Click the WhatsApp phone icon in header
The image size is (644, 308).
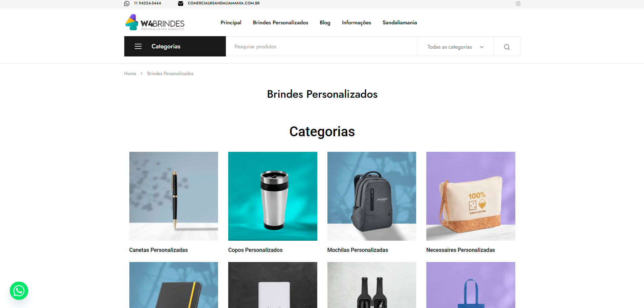(x=127, y=3)
